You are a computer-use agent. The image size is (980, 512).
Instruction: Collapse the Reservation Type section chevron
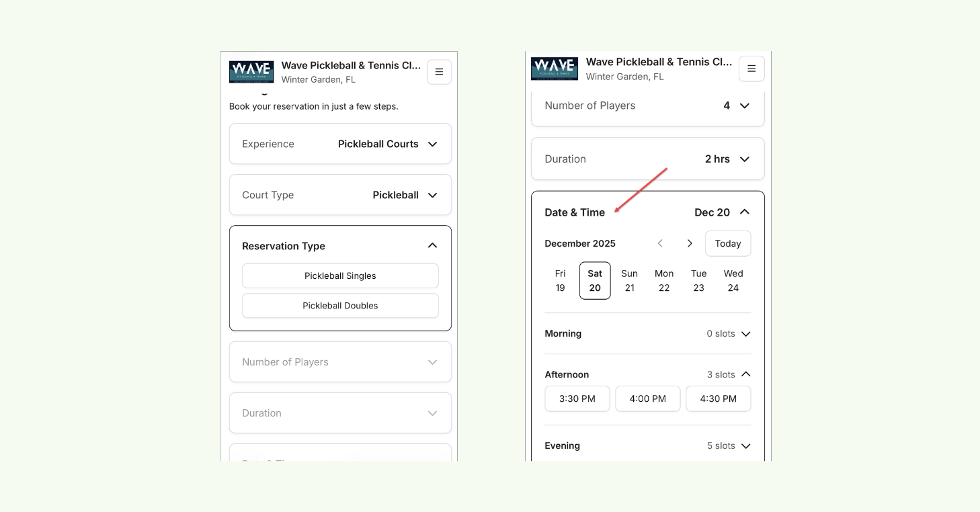click(432, 246)
